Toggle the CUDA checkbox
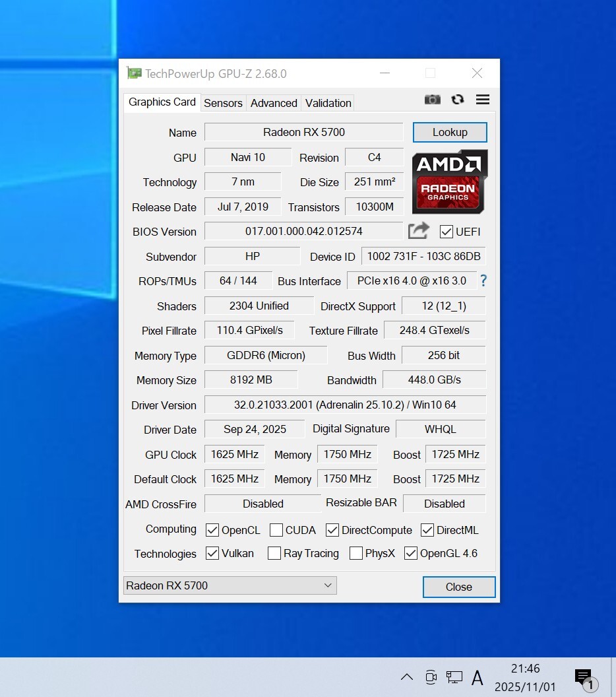 click(276, 530)
